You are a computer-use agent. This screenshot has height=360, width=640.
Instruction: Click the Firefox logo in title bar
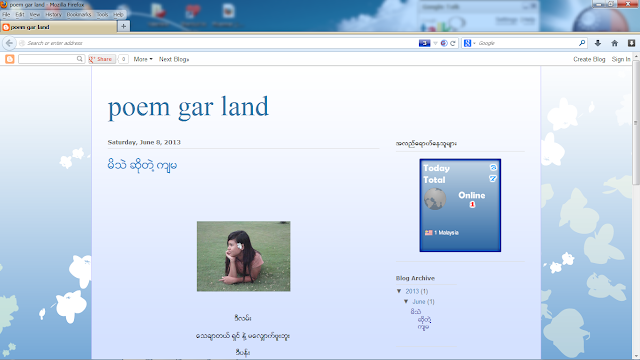pyautogui.click(x=4, y=4)
